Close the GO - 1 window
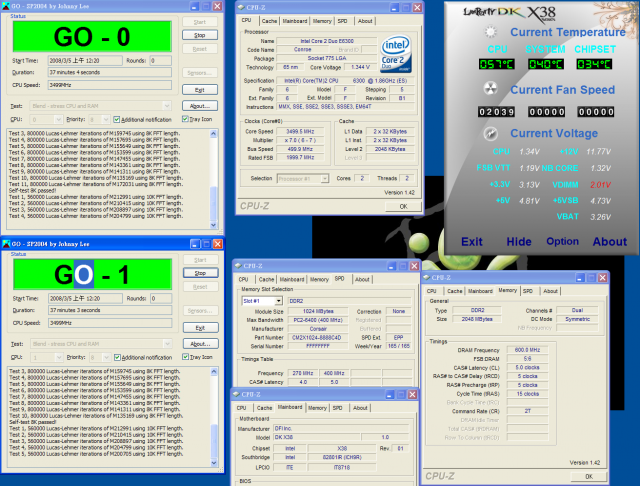This screenshot has width=640, height=486. [x=218, y=244]
